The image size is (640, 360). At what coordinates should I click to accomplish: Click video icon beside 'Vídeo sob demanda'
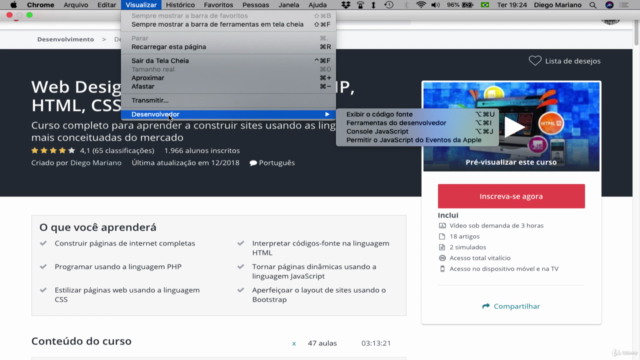[442, 226]
